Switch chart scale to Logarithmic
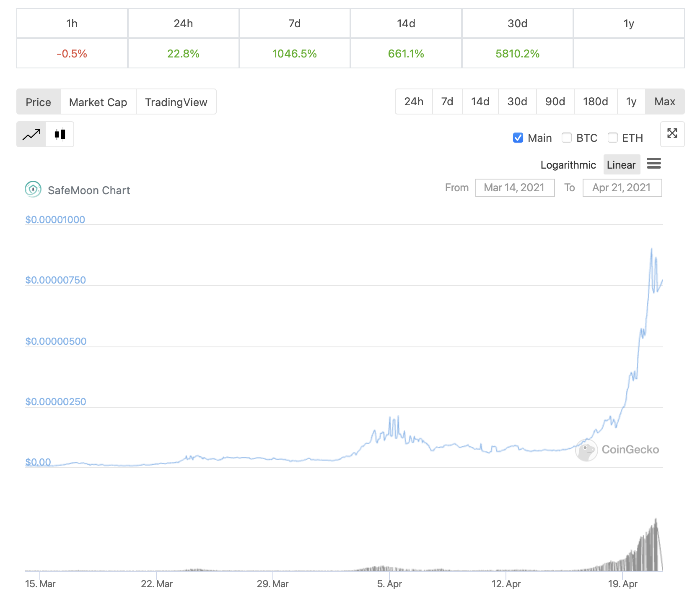This screenshot has width=700, height=604. tap(568, 165)
